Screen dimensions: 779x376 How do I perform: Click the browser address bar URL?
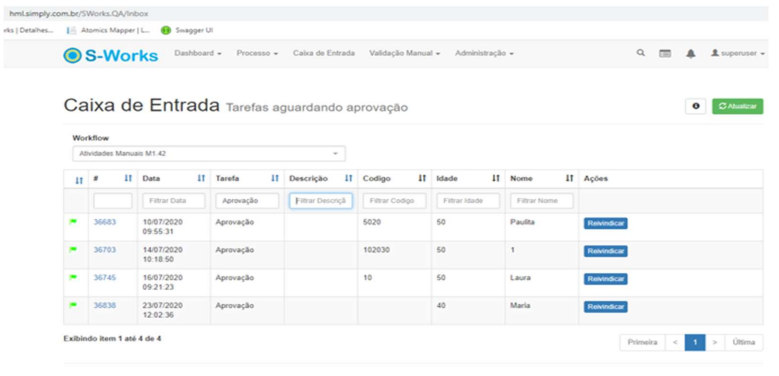click(x=78, y=14)
